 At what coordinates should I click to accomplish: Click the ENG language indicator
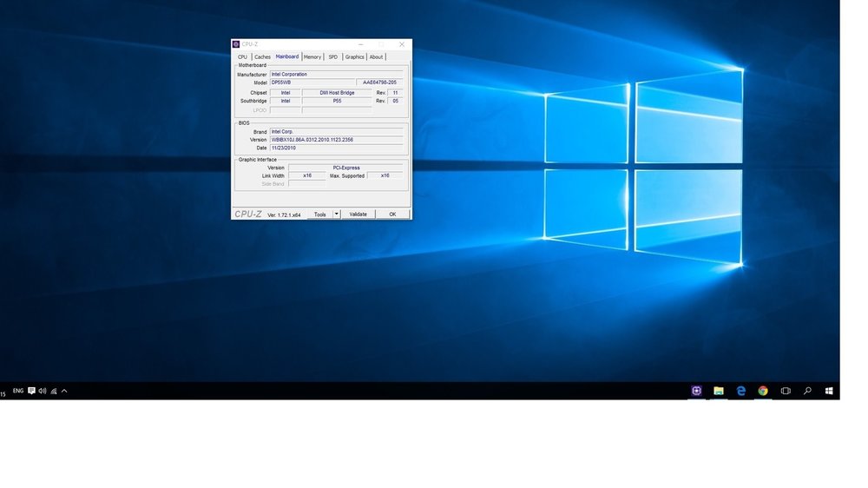[18, 391]
